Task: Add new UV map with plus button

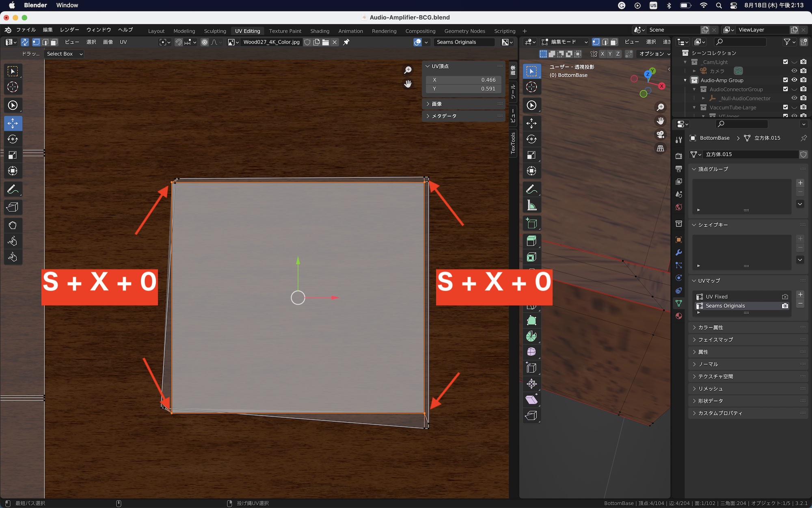Action: (800, 295)
